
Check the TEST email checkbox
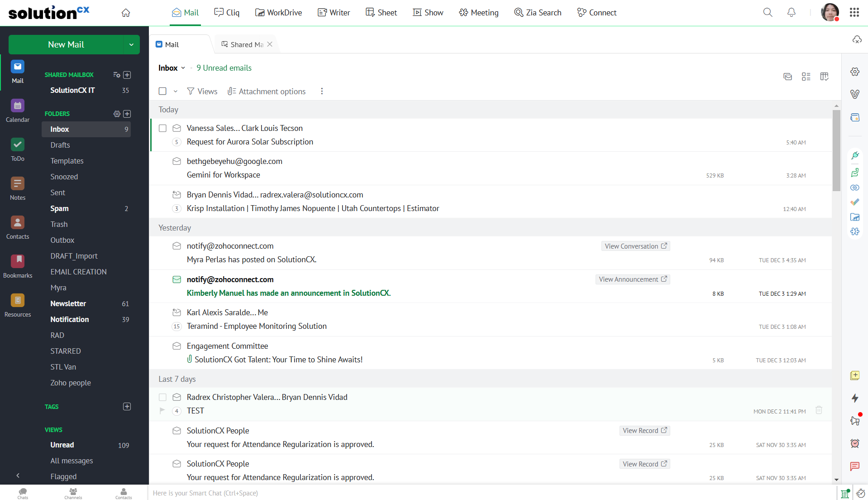[x=162, y=397]
